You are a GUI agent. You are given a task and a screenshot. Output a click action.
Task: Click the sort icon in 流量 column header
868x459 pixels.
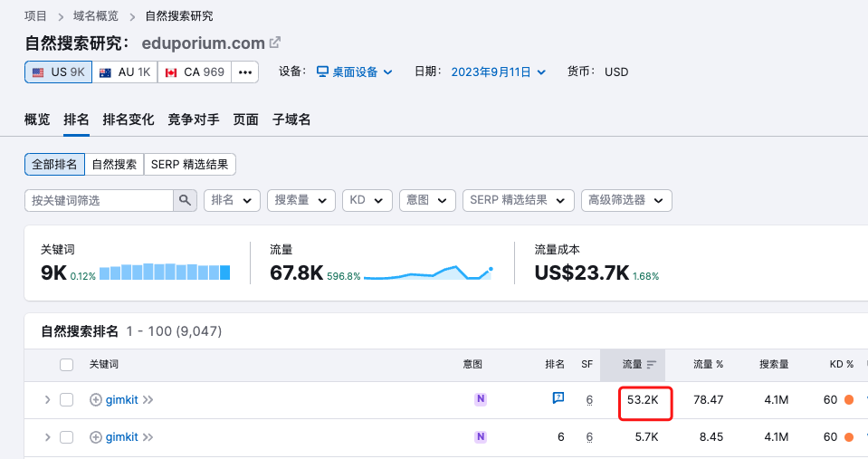pyautogui.click(x=652, y=365)
